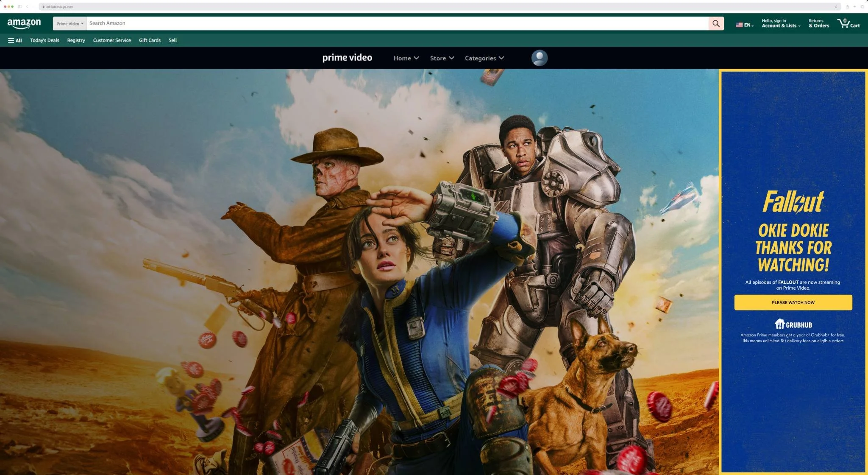The width and height of the screenshot is (868, 475).
Task: Open Gift Cards page
Action: (x=150, y=41)
